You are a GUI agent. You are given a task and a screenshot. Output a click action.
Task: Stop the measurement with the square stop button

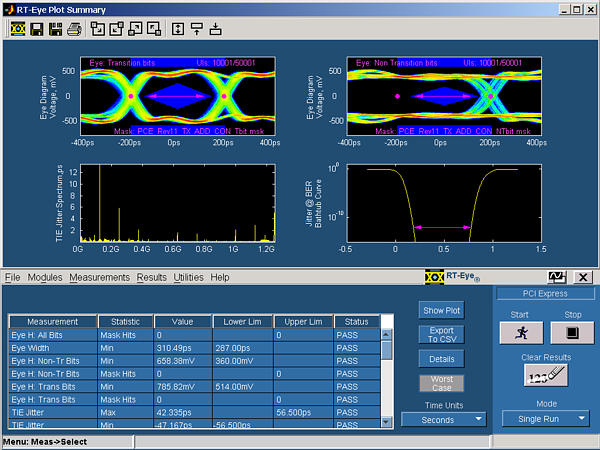[572, 333]
